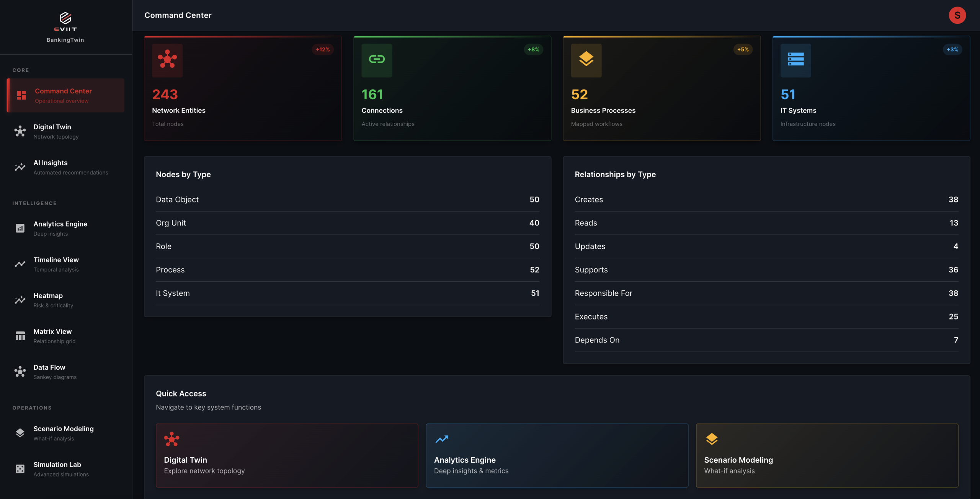Go to Heatmap risk view
The width and height of the screenshot is (980, 499).
[48, 300]
